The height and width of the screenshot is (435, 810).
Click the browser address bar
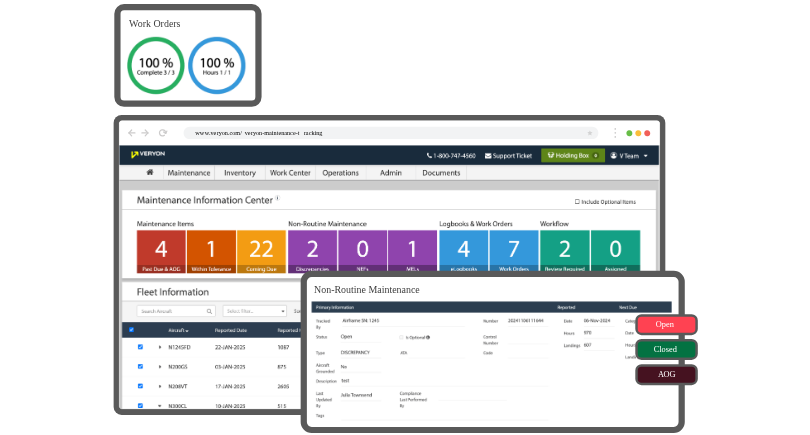pos(391,133)
